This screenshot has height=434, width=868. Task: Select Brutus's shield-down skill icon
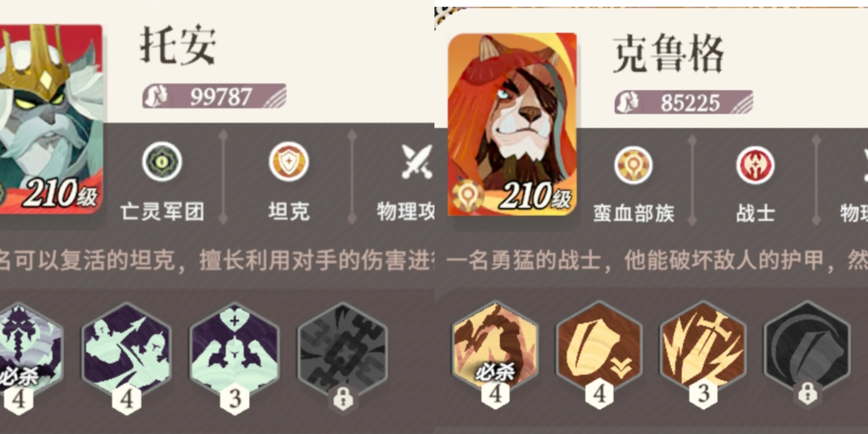[x=599, y=345]
